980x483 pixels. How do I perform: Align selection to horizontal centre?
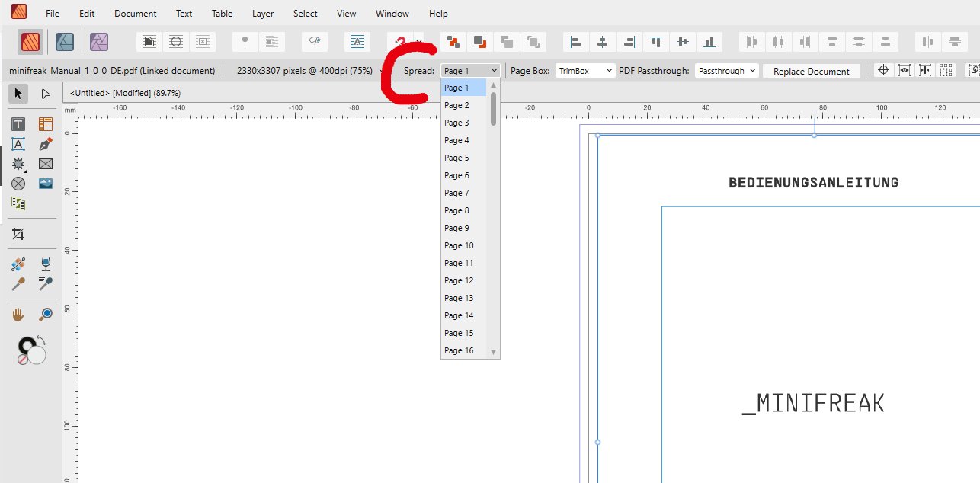point(603,42)
